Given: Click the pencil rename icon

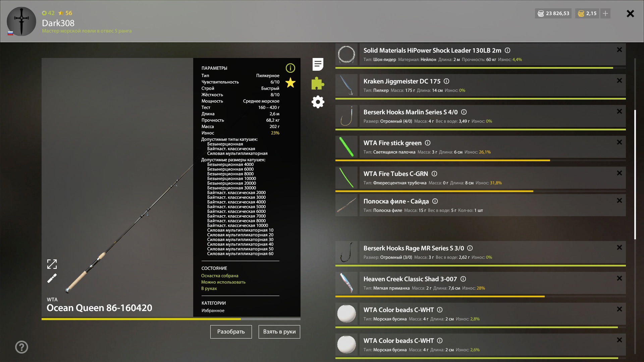Looking at the screenshot, I should coord(52,278).
